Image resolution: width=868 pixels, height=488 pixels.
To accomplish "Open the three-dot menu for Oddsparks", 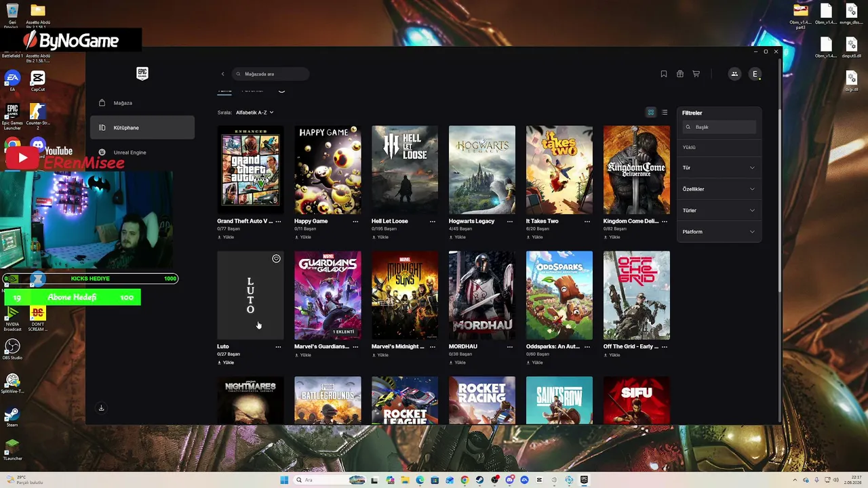I will 587,346.
